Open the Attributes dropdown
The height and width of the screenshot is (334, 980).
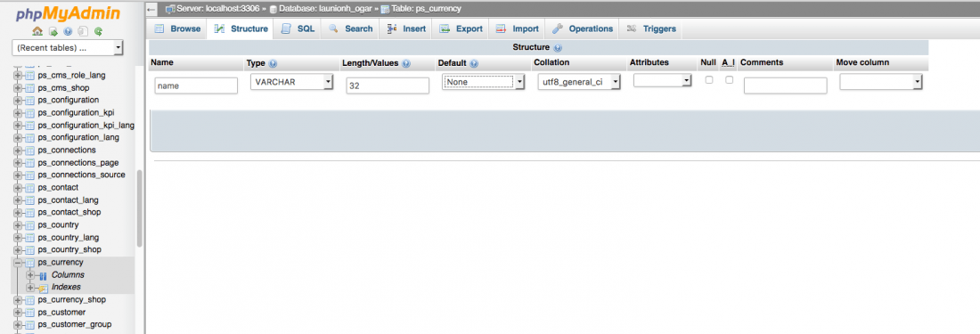coord(663,80)
